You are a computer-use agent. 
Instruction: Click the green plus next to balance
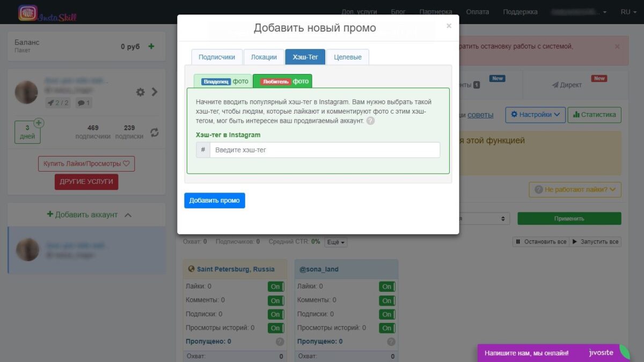(151, 47)
